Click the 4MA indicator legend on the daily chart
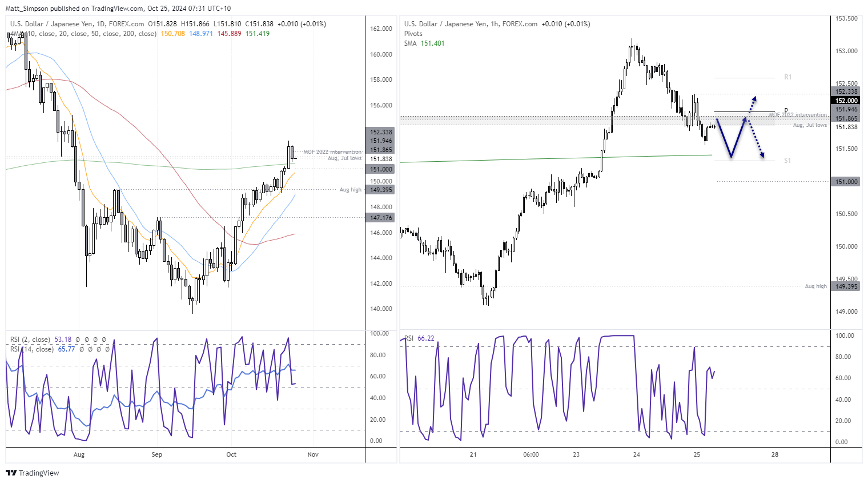Viewport: 868px width, 483px height. pos(83,34)
